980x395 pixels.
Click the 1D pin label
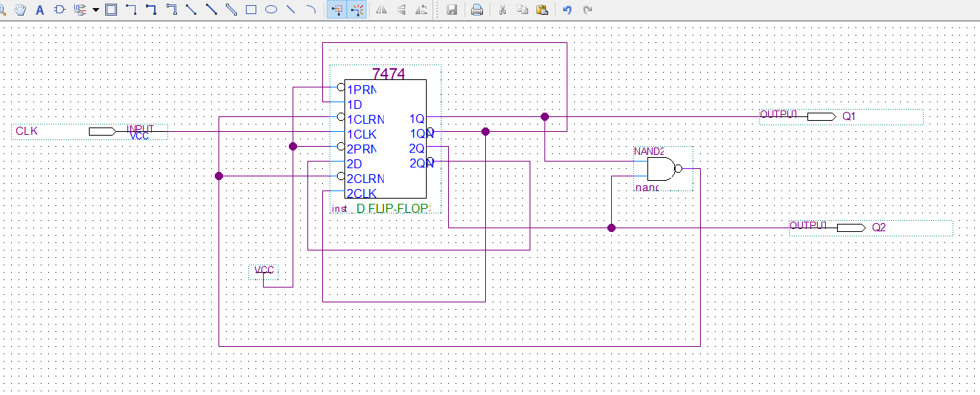click(354, 104)
